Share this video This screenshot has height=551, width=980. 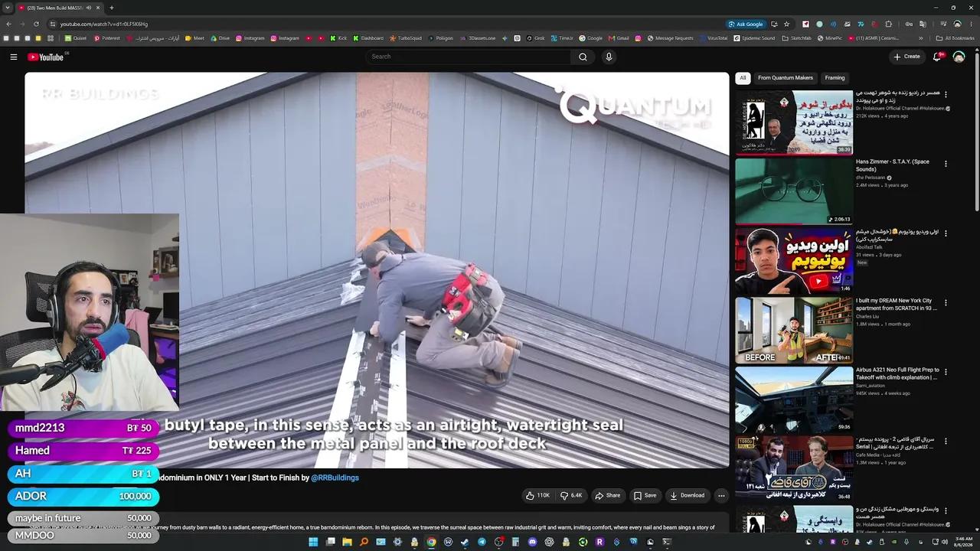point(608,495)
